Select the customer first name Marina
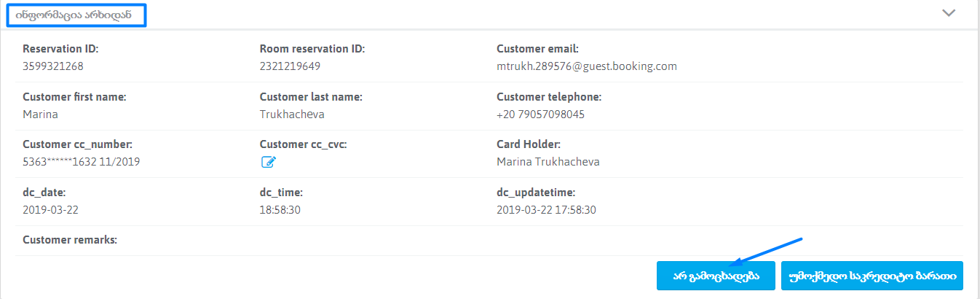Screen dimensions: 980x299 (x=40, y=114)
